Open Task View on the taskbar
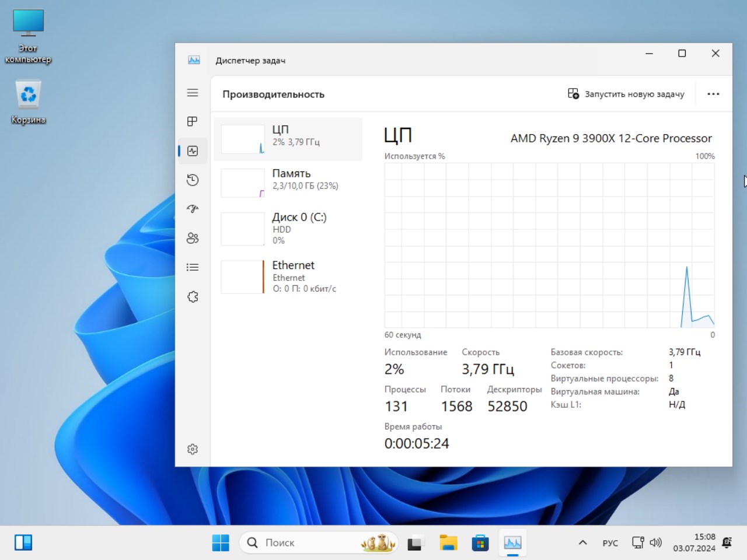 point(415,542)
